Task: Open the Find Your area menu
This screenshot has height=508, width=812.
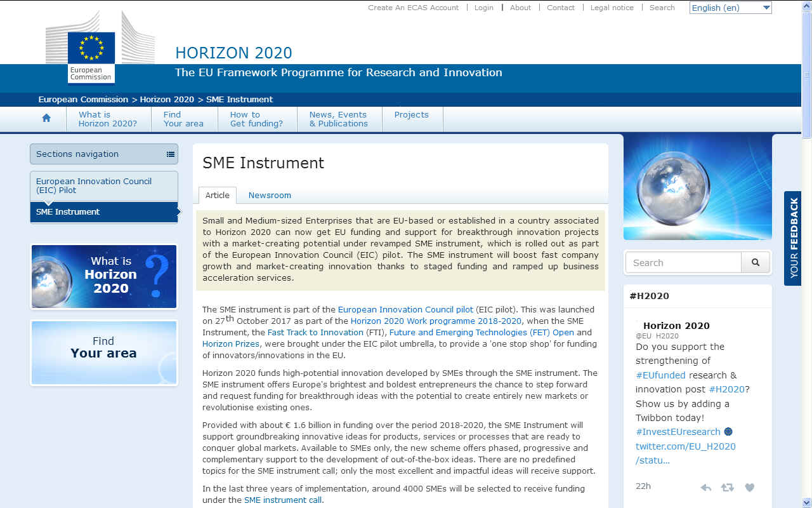Action: 183,119
